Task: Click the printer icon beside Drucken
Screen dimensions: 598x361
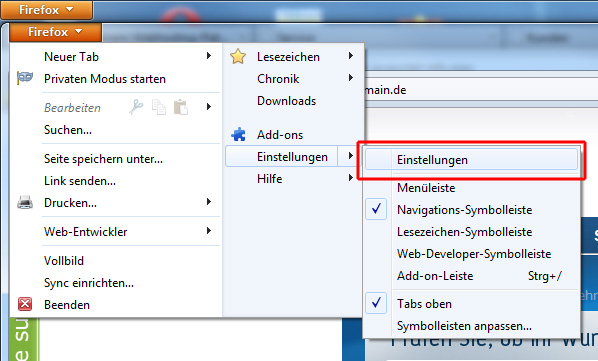Action: (x=25, y=202)
